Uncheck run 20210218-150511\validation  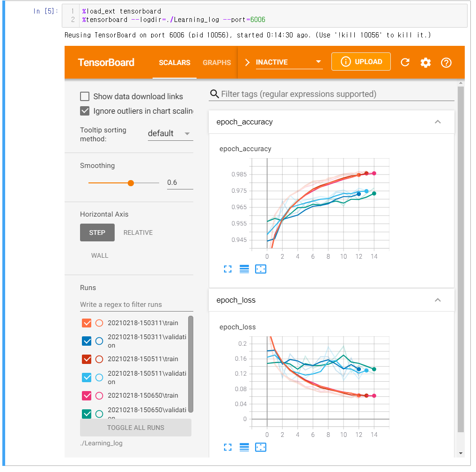87,378
